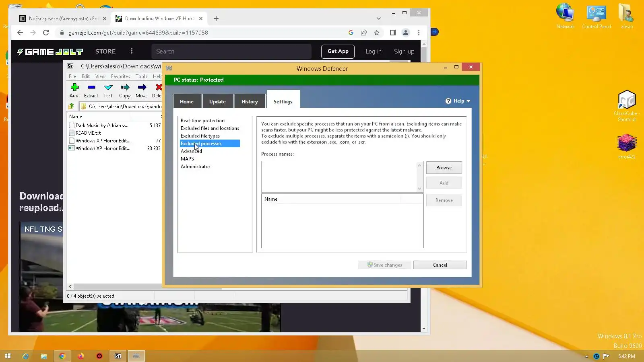Click the Game Jolt Search field
The height and width of the screenshot is (362, 644).
[x=231, y=51]
